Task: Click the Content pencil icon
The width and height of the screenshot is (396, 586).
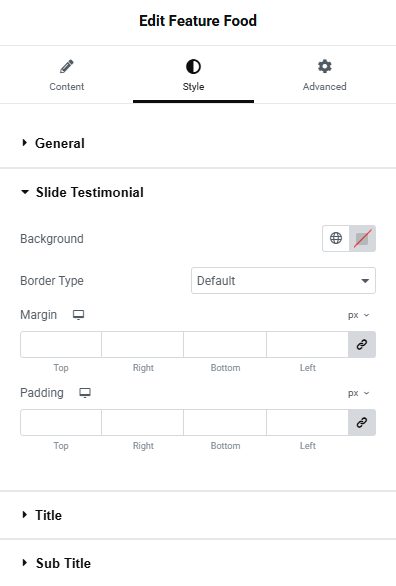Action: (67, 67)
